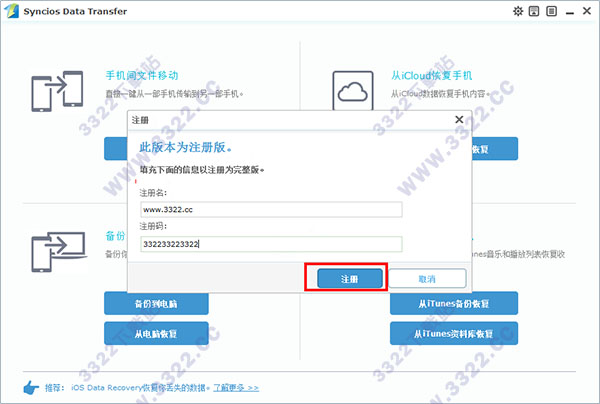This screenshot has height=404, width=600.
Task: Open the menu list icon in title bar
Action: tap(551, 11)
